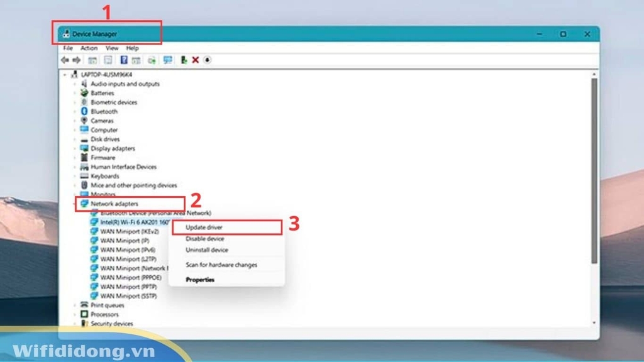
Task: Expand the Cameras category arrow
Action: point(75,121)
